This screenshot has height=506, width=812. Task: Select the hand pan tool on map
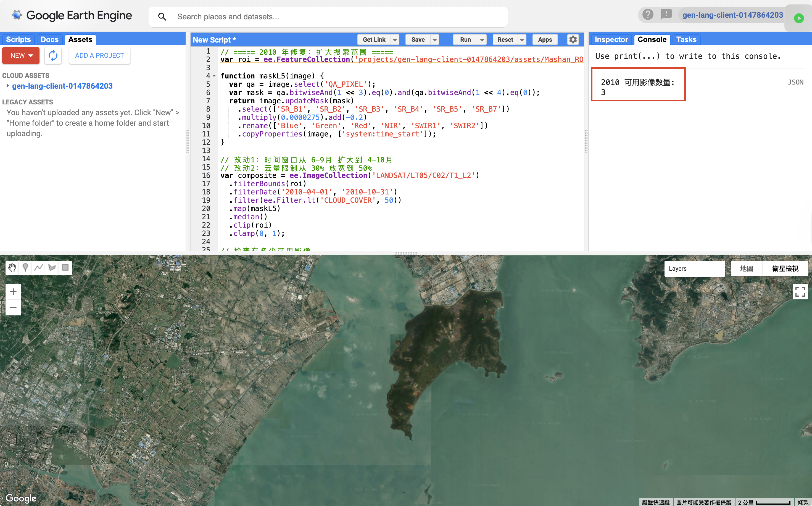(x=12, y=267)
